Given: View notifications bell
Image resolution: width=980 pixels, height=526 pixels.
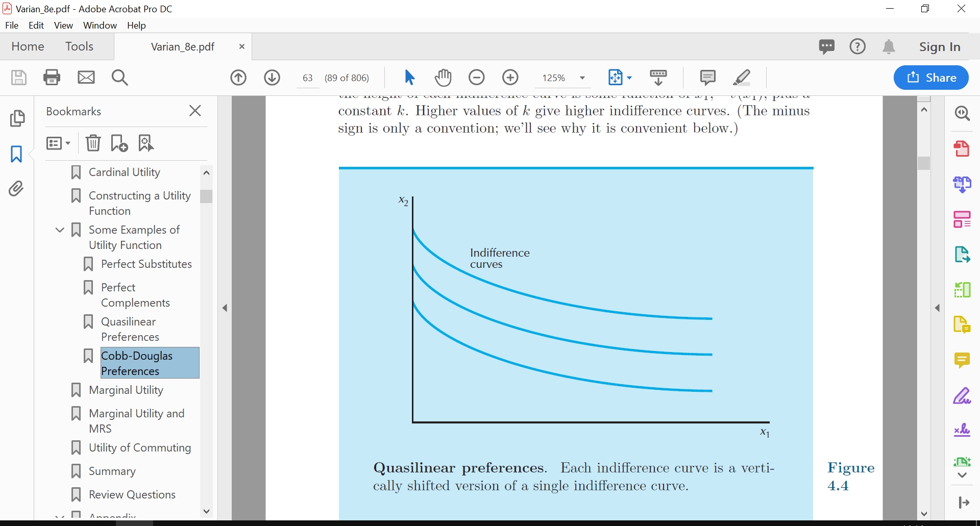Looking at the screenshot, I should tap(889, 47).
